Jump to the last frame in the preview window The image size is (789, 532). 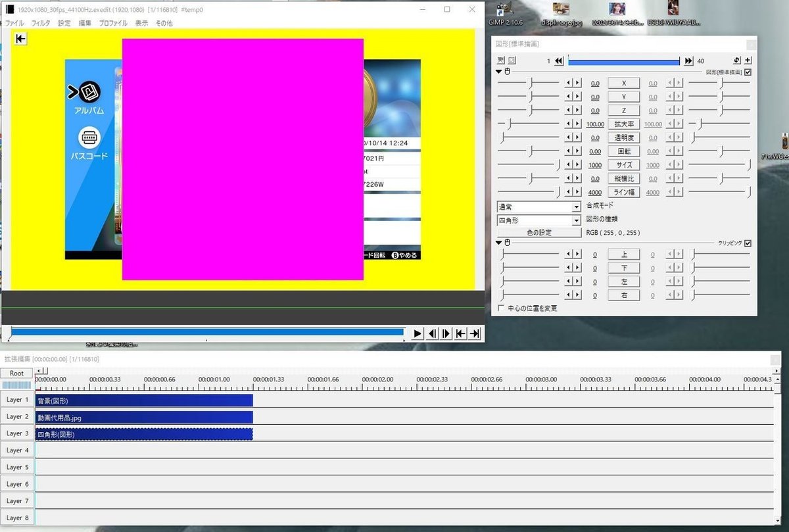(x=475, y=333)
